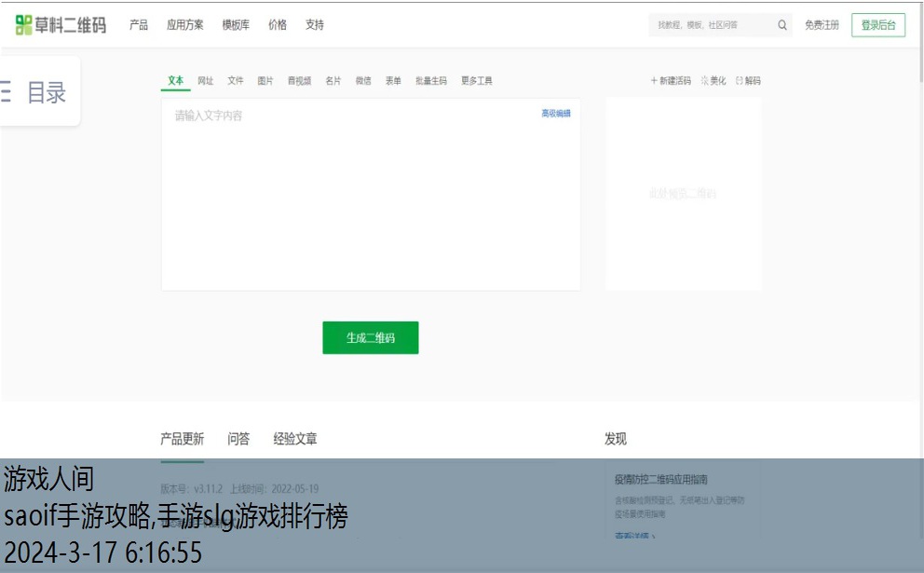Click the search magnifier icon
Viewport: 924px width, 573px height.
click(782, 25)
